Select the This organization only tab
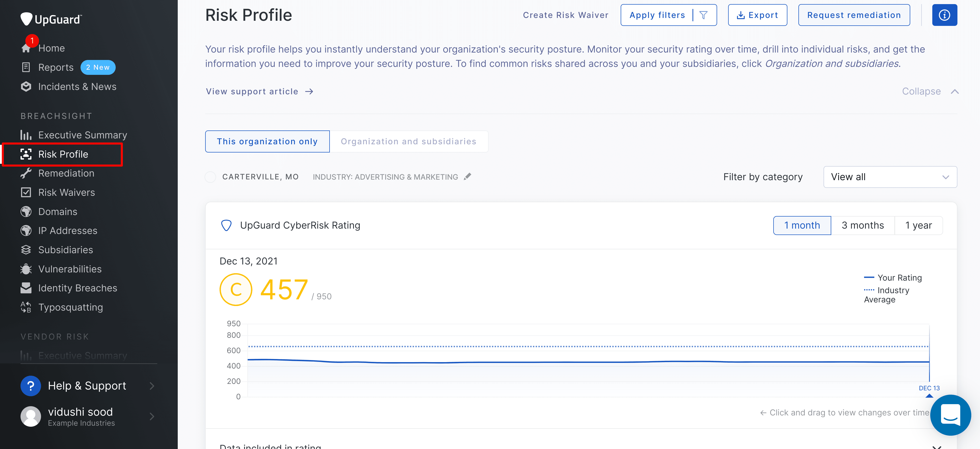Screen dimensions: 980x449 (267, 141)
